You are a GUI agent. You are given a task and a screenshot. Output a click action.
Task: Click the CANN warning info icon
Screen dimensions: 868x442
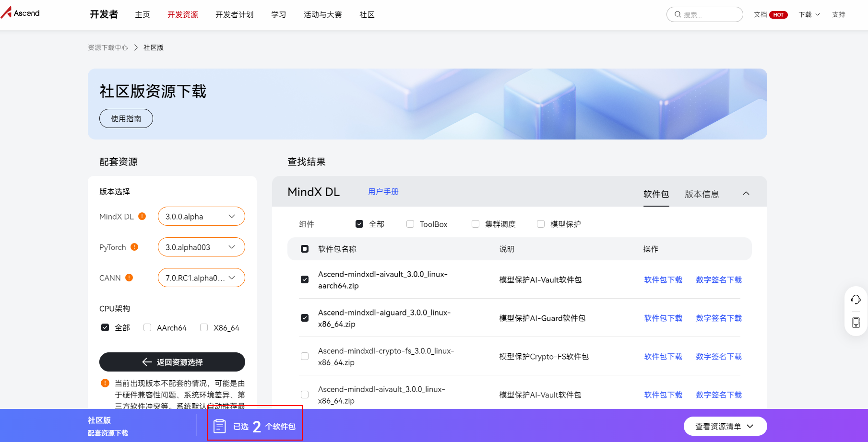129,278
